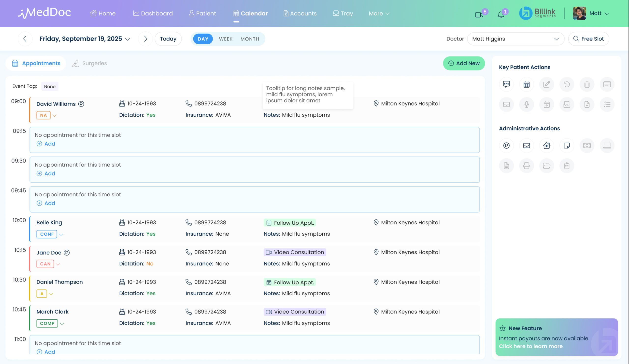
Task: Open the calendar icon in Key Patient Actions
Action: coord(527,84)
